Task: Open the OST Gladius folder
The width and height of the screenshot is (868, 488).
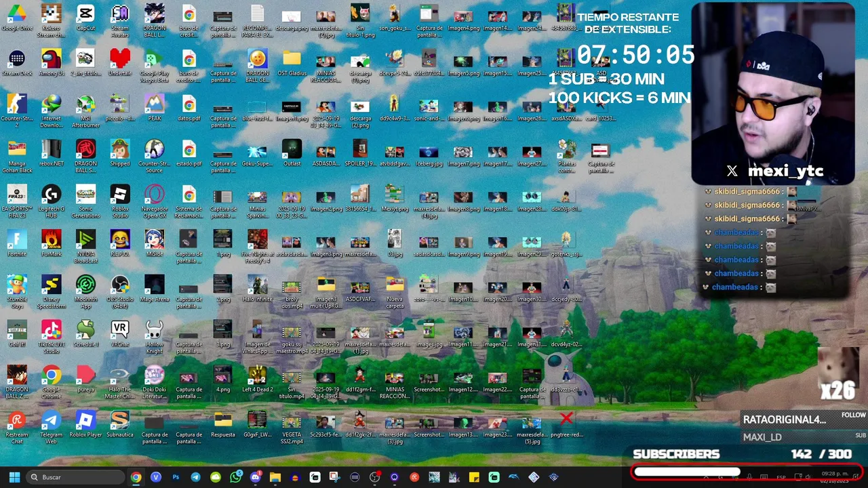Action: click(292, 64)
